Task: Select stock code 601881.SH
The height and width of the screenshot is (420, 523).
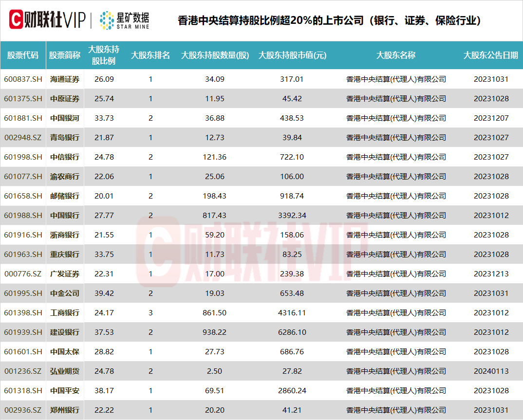Action: click(23, 118)
